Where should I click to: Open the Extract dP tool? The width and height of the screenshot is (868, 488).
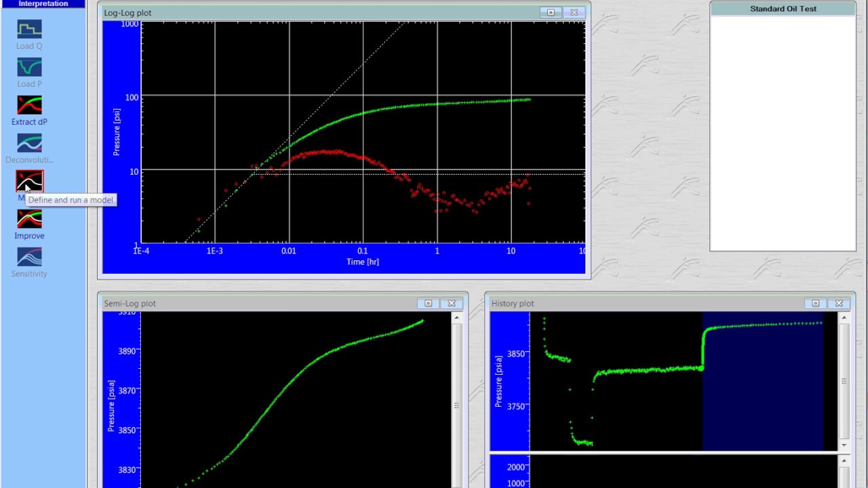pos(29,105)
